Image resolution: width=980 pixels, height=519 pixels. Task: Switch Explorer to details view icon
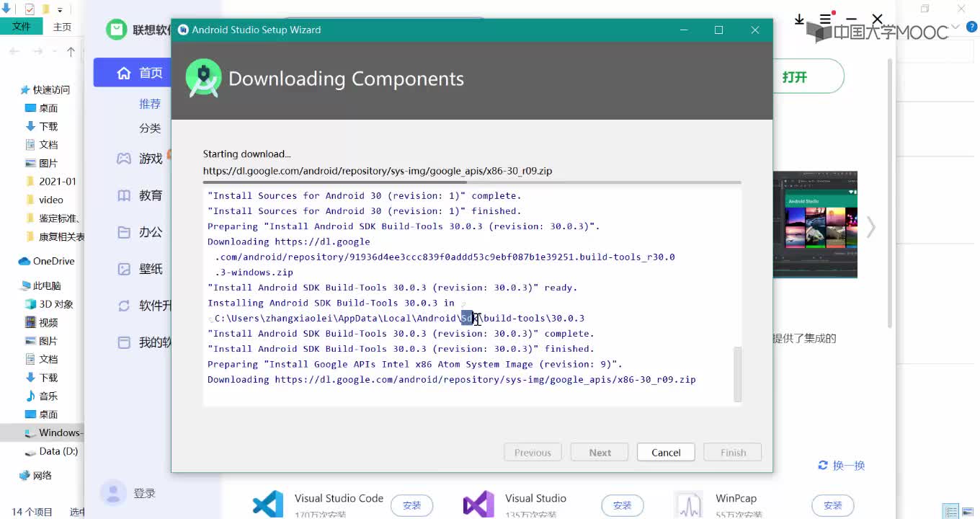[x=951, y=512]
